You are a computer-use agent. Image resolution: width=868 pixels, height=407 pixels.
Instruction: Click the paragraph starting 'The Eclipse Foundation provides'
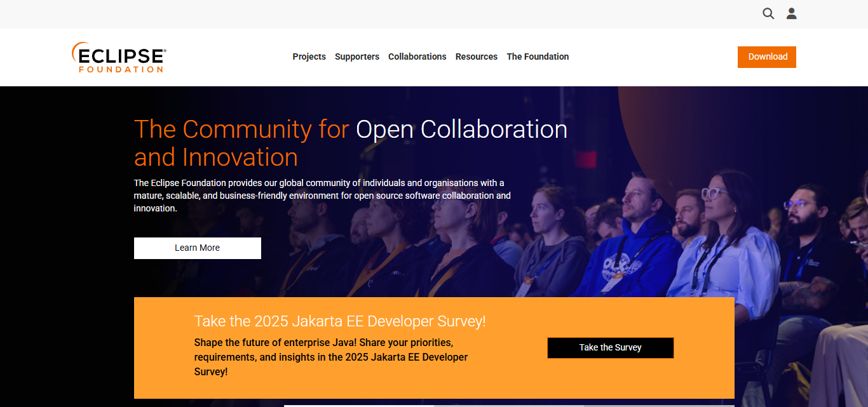pos(322,196)
